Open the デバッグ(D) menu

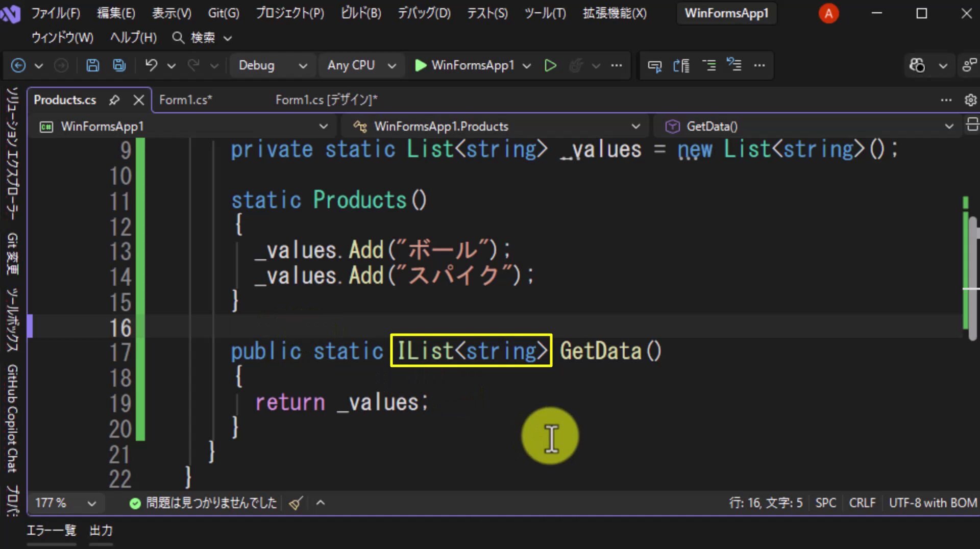coord(424,13)
